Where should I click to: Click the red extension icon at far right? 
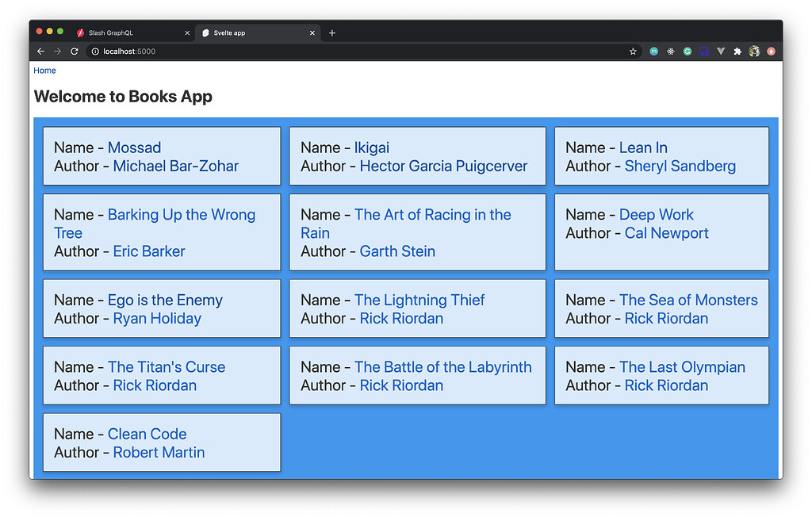pyautogui.click(x=771, y=51)
